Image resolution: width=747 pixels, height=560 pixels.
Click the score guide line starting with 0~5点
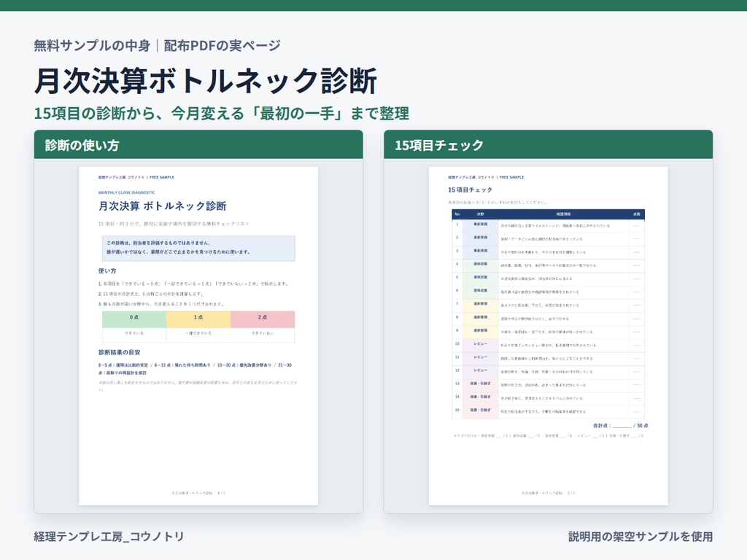click(195, 368)
